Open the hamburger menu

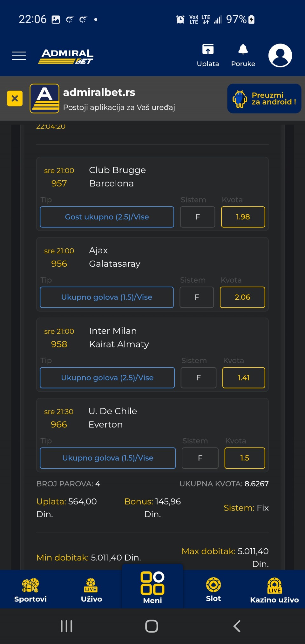(x=19, y=56)
